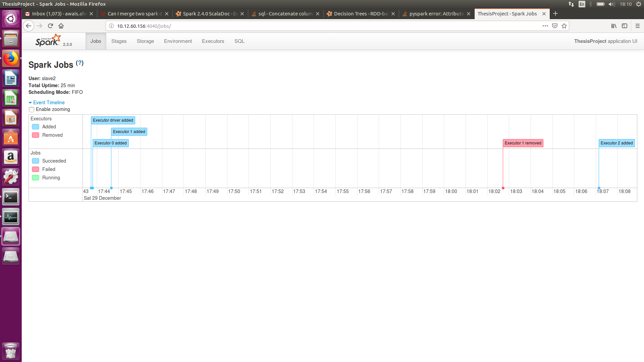Open page actions three-dots menu
644x362 pixels.
point(545,26)
